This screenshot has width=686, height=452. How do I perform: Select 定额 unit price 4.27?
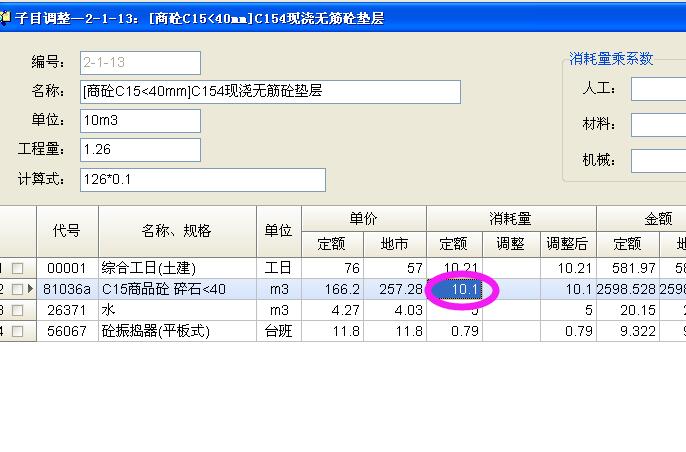pos(332,310)
